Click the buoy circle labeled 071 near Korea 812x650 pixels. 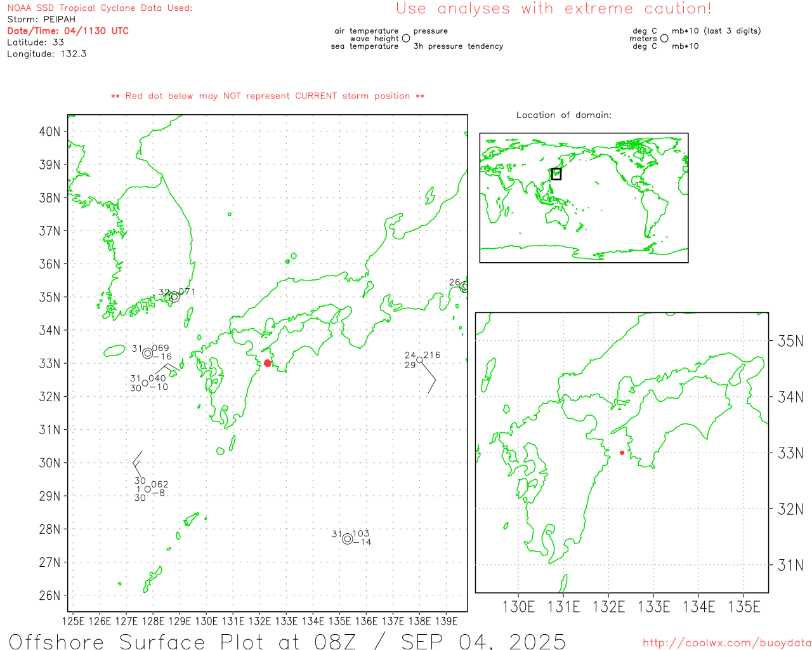coord(174,296)
